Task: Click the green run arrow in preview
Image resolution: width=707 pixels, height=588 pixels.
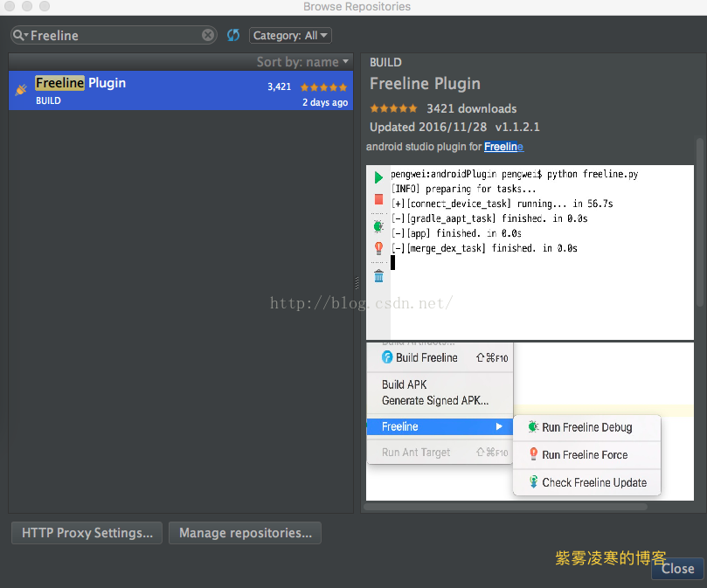Action: 378,177
